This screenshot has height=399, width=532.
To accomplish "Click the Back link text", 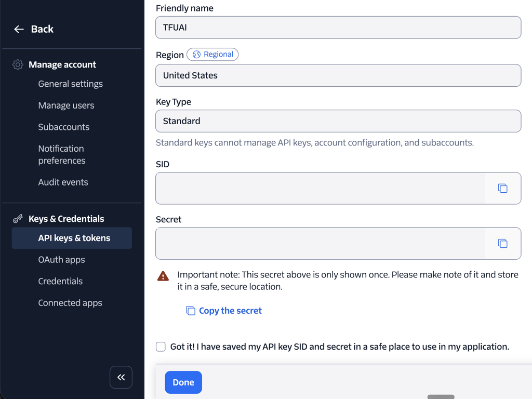I will pyautogui.click(x=42, y=29).
